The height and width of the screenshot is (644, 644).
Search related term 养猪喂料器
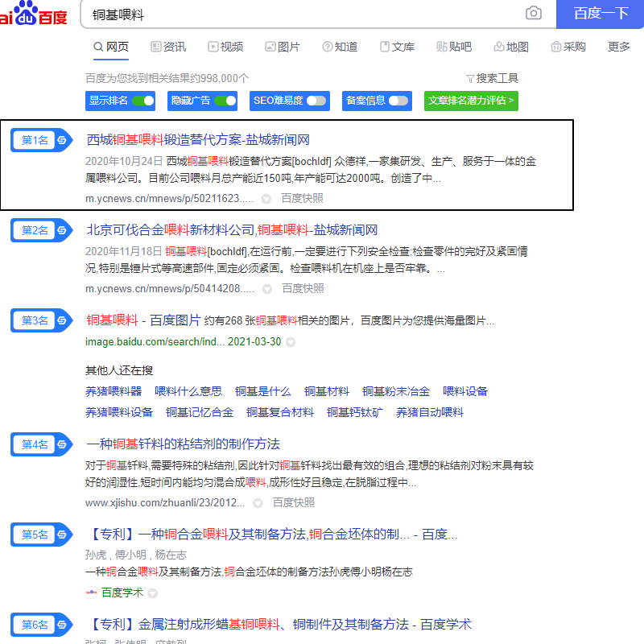pyautogui.click(x=114, y=391)
